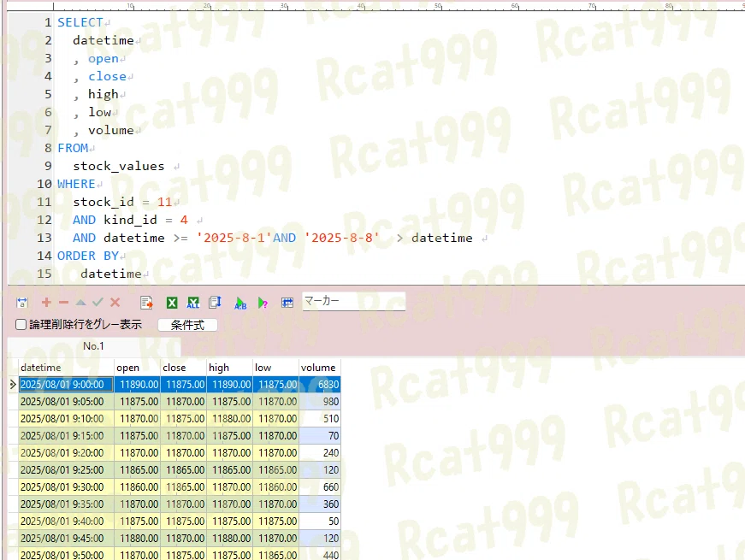The image size is (745, 560).
Task: Select the 2025/08/01 9:40:00 datetime cell
Action: click(66, 521)
